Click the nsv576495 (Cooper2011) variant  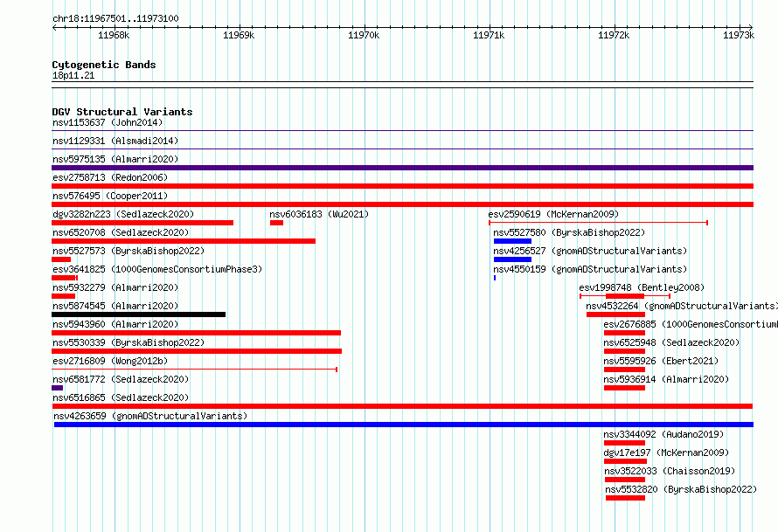pos(110,196)
